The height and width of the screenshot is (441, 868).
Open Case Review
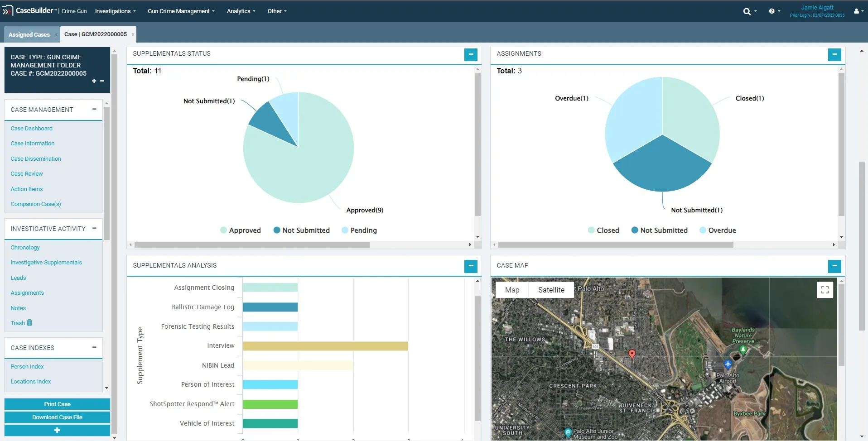27,174
